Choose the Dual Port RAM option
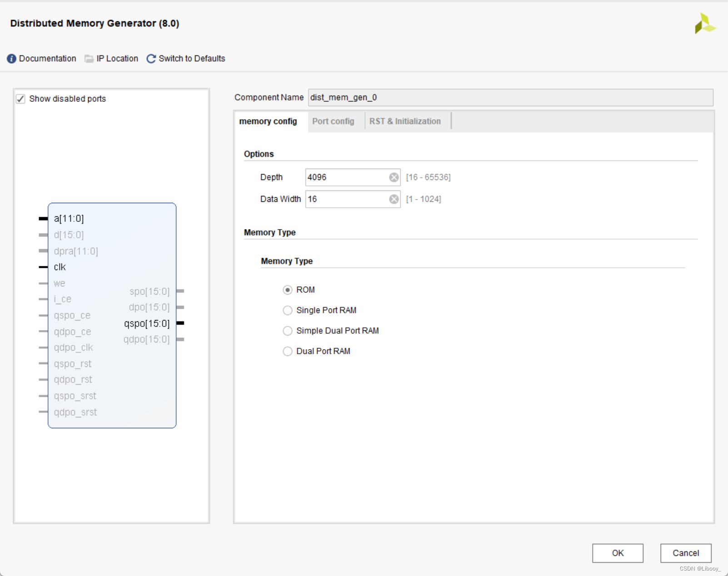This screenshot has width=728, height=576. (x=288, y=351)
